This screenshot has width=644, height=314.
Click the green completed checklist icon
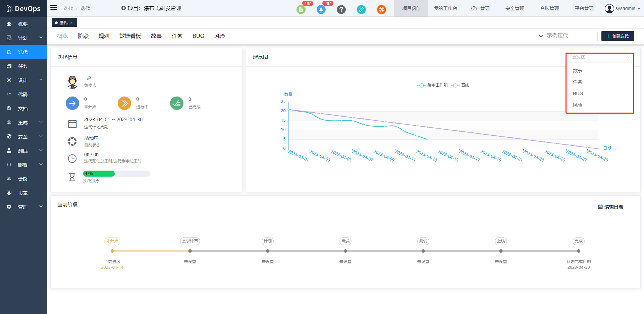tap(177, 103)
